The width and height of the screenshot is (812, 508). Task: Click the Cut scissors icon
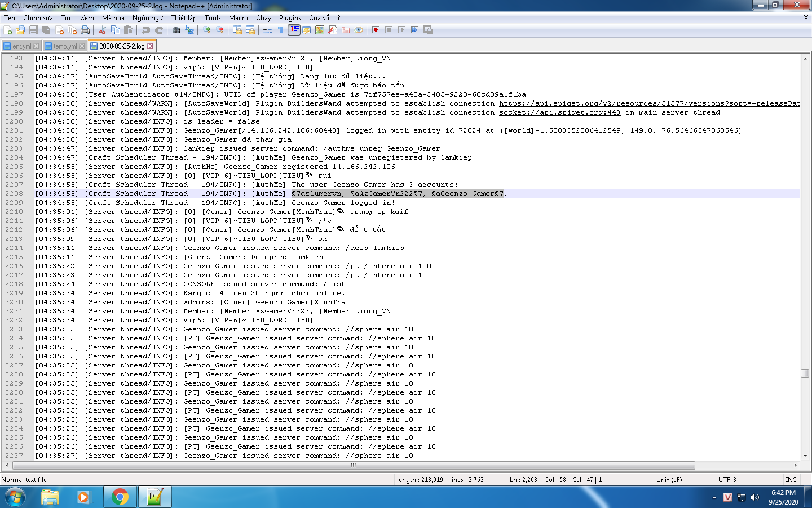(x=102, y=30)
